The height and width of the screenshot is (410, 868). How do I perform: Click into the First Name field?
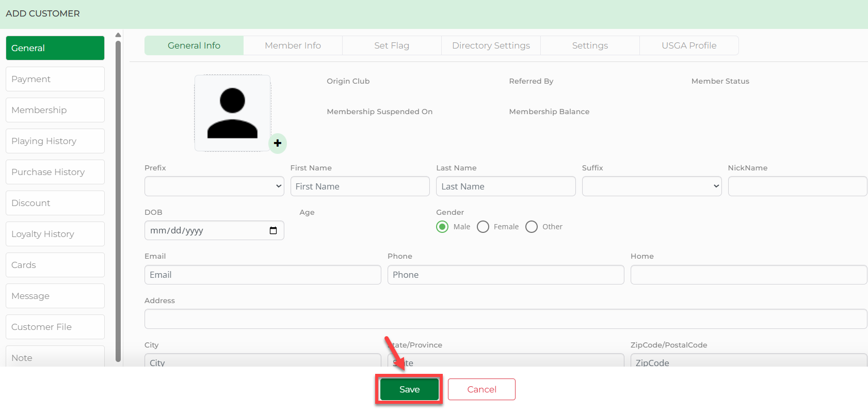click(360, 186)
